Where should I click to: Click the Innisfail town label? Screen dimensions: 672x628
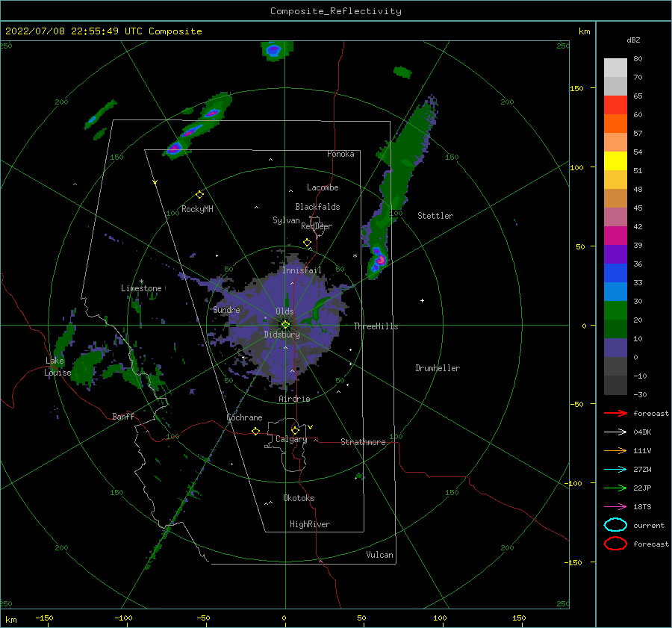pos(302,270)
